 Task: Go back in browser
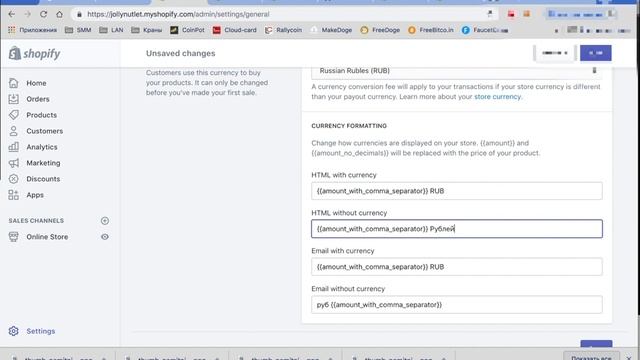click(x=11, y=14)
